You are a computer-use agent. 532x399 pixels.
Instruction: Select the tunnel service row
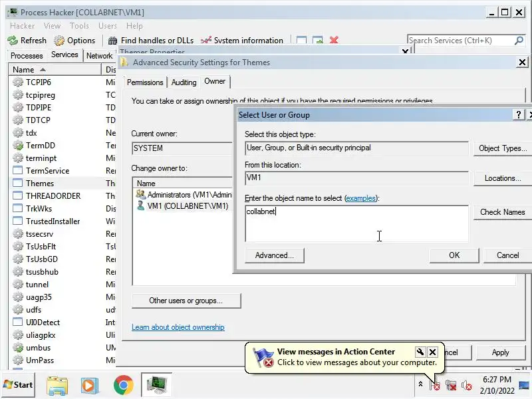tap(62, 285)
